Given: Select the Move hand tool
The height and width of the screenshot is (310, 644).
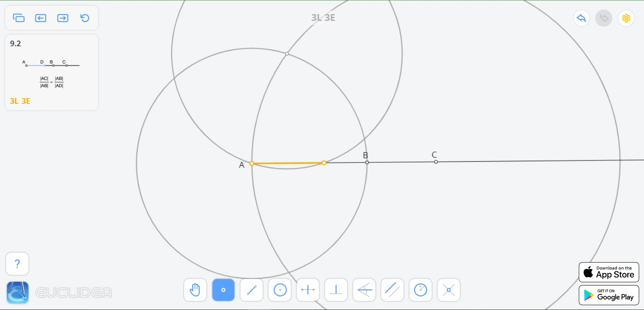Looking at the screenshot, I should 195,290.
